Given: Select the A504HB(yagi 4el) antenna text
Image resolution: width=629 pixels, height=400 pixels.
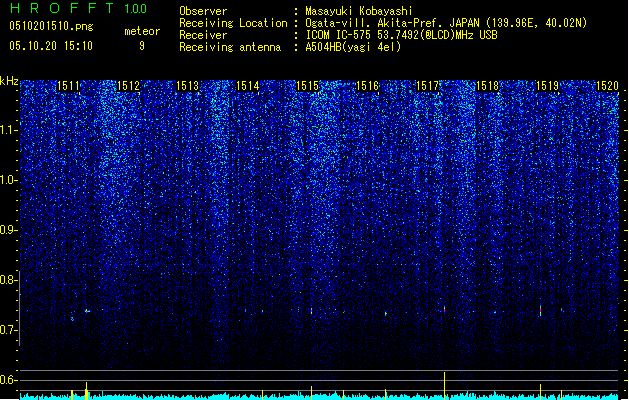Looking at the screenshot, I should click(x=353, y=47).
